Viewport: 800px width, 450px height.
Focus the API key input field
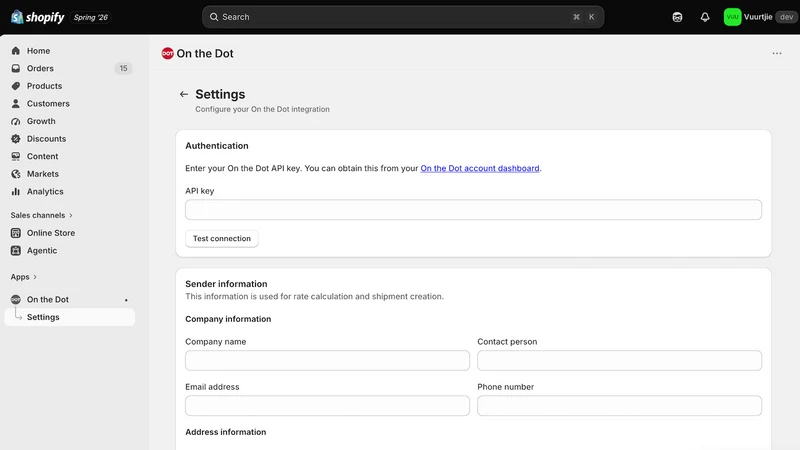[x=473, y=210]
